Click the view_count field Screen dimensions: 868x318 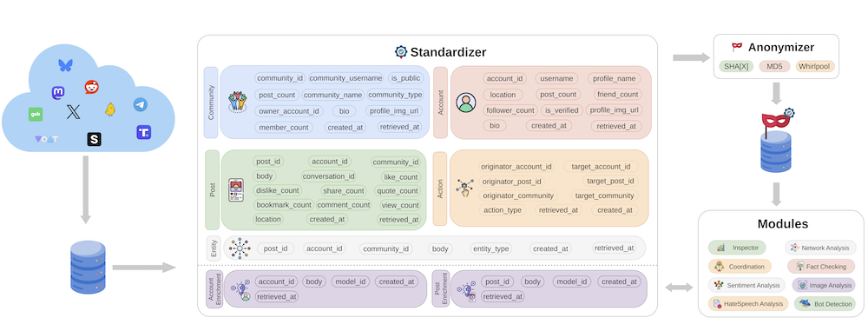pyautogui.click(x=399, y=205)
